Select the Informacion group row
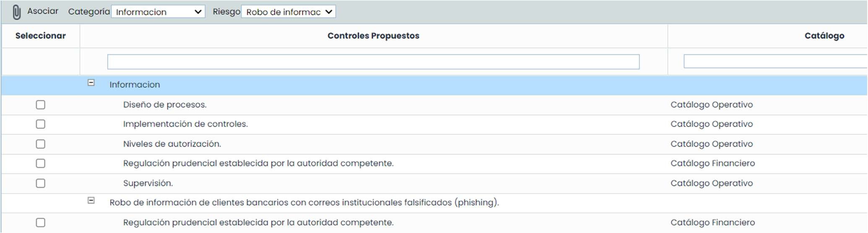868x233 pixels. coord(135,85)
